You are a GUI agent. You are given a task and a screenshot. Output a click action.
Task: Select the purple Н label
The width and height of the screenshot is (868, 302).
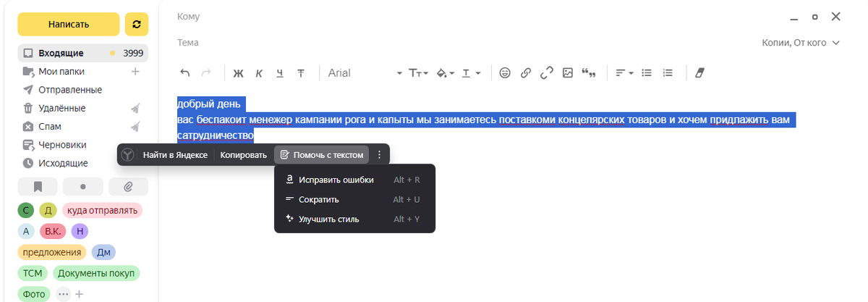pyautogui.click(x=80, y=231)
